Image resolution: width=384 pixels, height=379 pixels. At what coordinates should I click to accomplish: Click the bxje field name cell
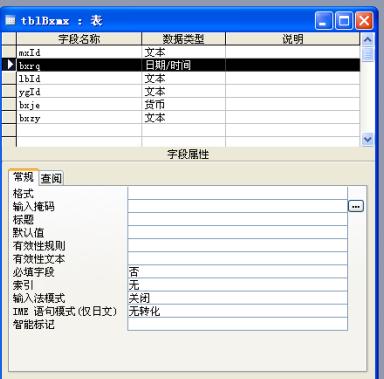coord(79,105)
